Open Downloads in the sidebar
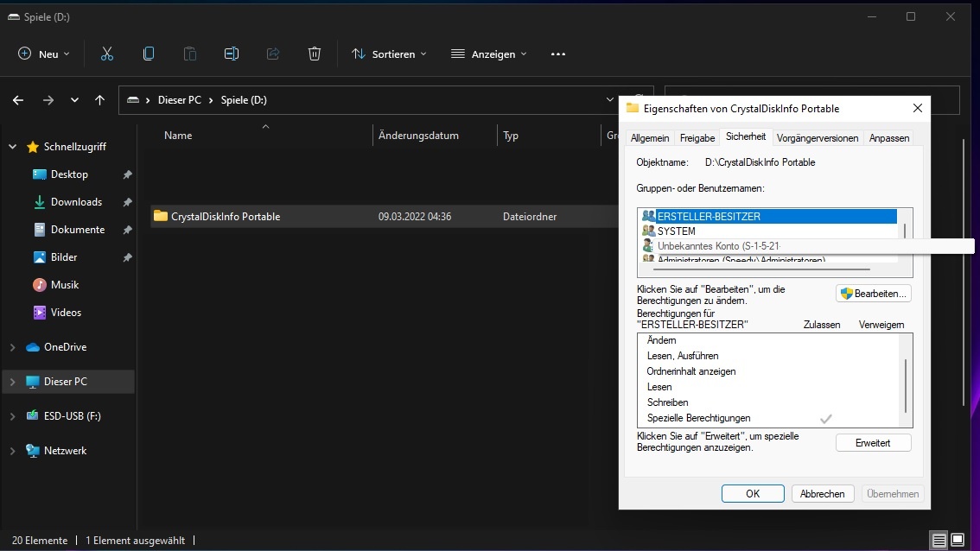Image resolution: width=980 pixels, height=551 pixels. click(x=76, y=202)
